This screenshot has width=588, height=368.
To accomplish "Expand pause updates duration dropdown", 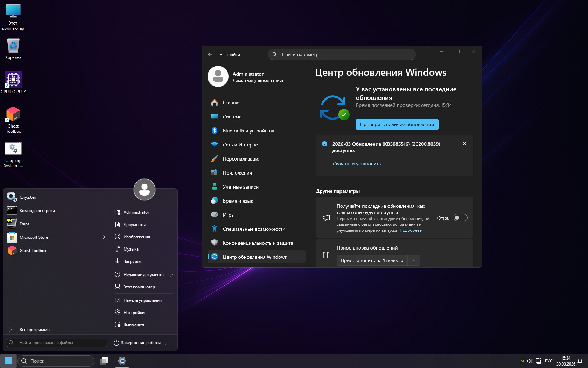I will tap(413, 260).
